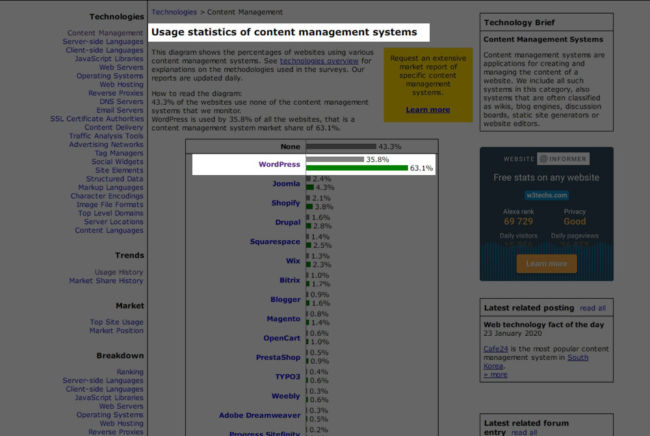Open the TYPO3 link in the chart
Image resolution: width=650 pixels, height=436 pixels.
pos(288,376)
